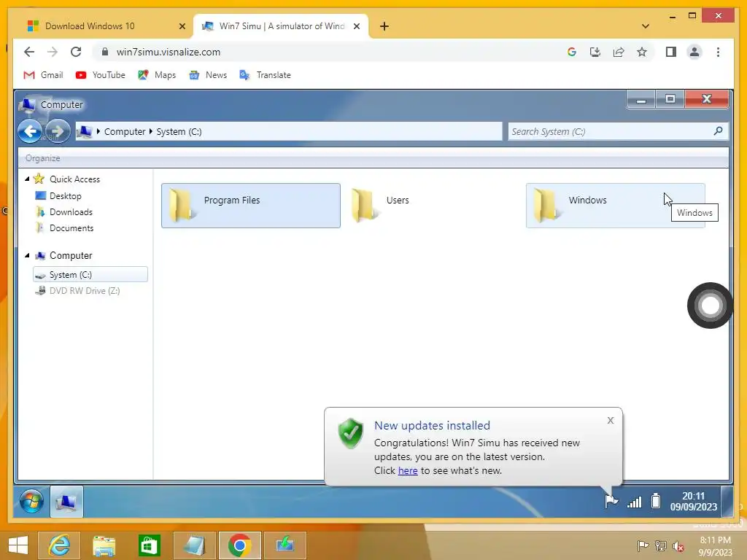Select System (C:) in navigation tree

pos(90,275)
